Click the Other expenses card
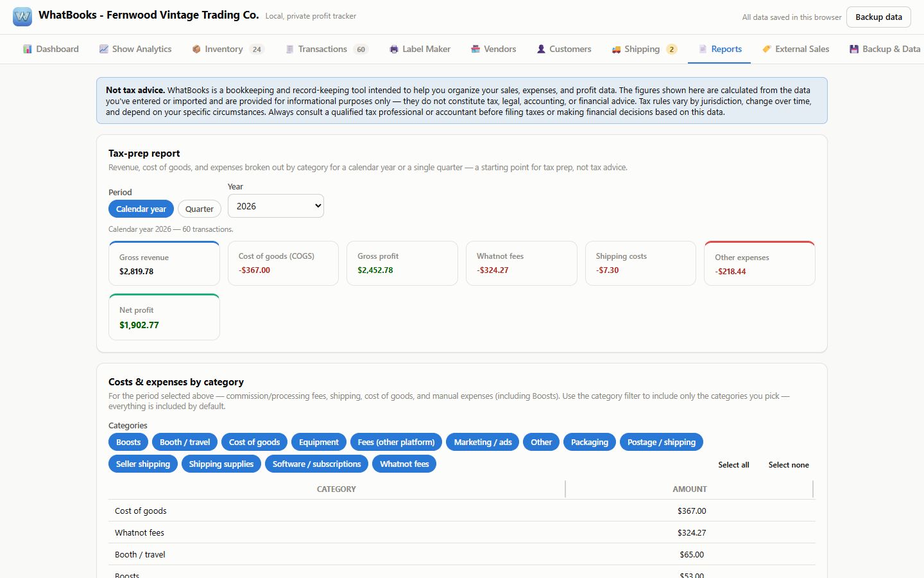The width and height of the screenshot is (924, 578). pyautogui.click(x=760, y=263)
